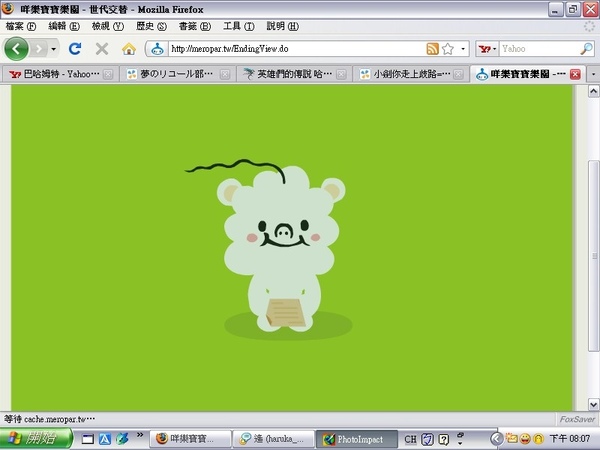This screenshot has width=600, height=450.
Task: Click the status text 等待 cache.meropar.tw
Action: point(50,419)
